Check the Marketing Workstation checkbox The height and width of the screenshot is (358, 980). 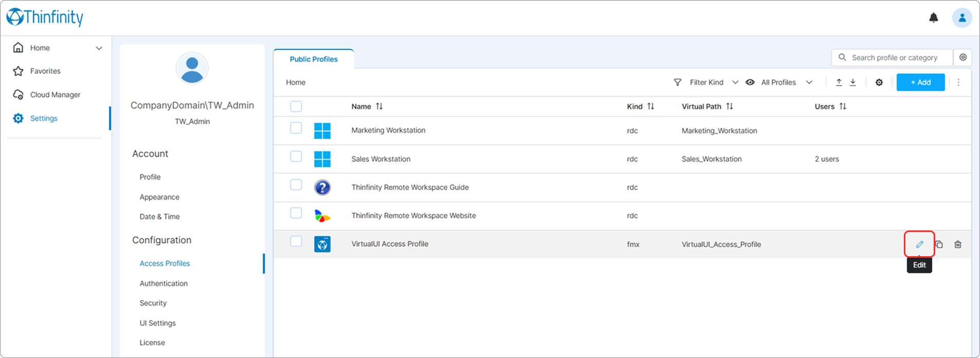click(296, 128)
